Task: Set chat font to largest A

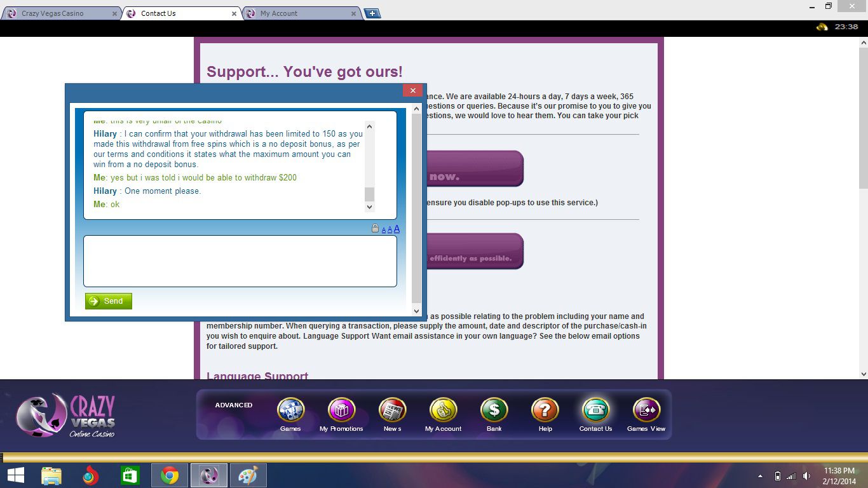Action: [x=397, y=229]
